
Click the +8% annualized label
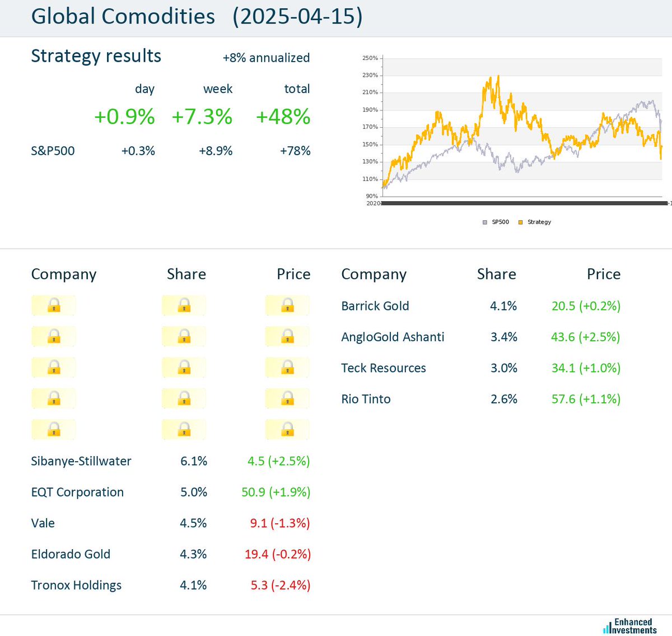(x=266, y=58)
